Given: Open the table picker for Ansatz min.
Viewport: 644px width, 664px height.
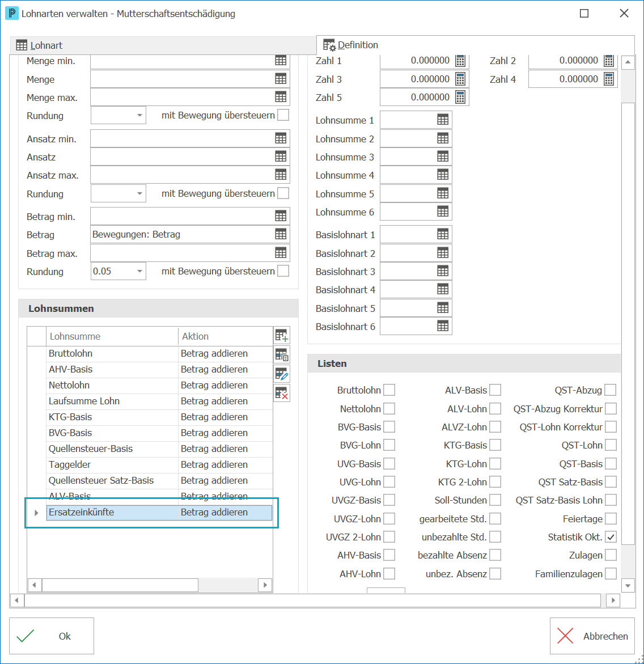Looking at the screenshot, I should coord(281,138).
